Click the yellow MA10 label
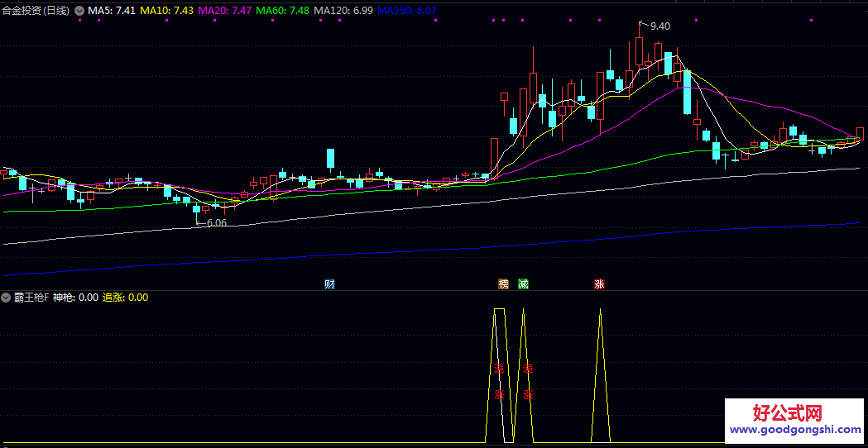 pos(167,11)
